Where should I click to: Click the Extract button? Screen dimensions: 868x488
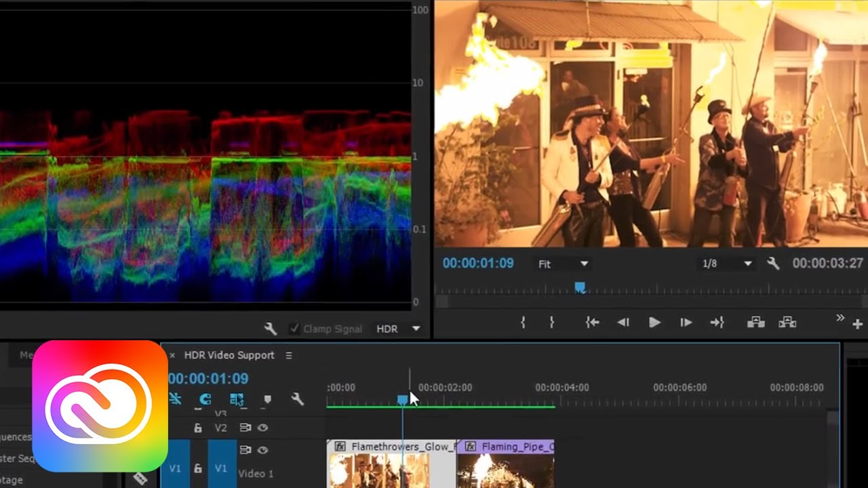tap(787, 323)
